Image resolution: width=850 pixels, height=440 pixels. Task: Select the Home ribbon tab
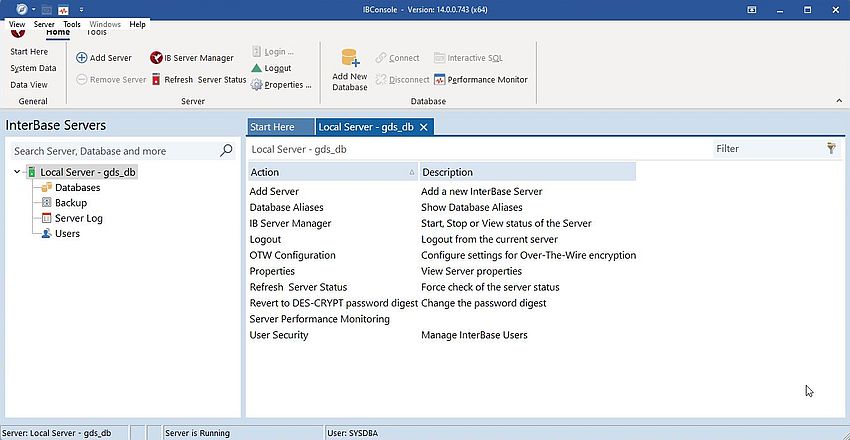(x=58, y=33)
